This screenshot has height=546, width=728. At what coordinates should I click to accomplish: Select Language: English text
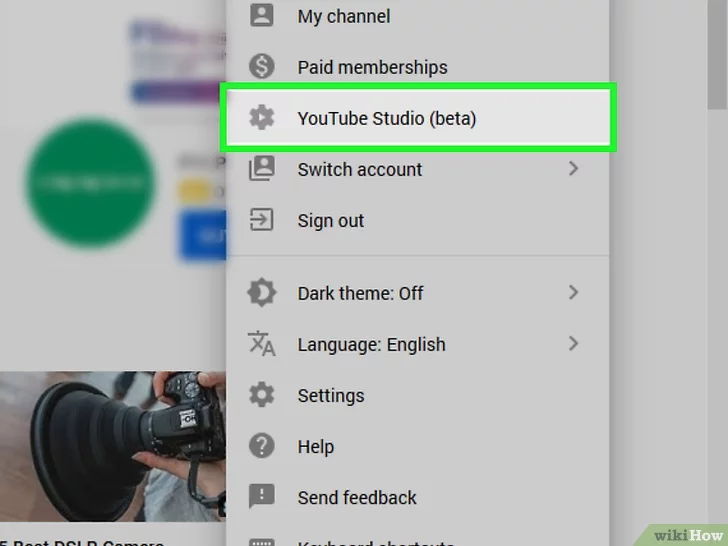tap(371, 344)
